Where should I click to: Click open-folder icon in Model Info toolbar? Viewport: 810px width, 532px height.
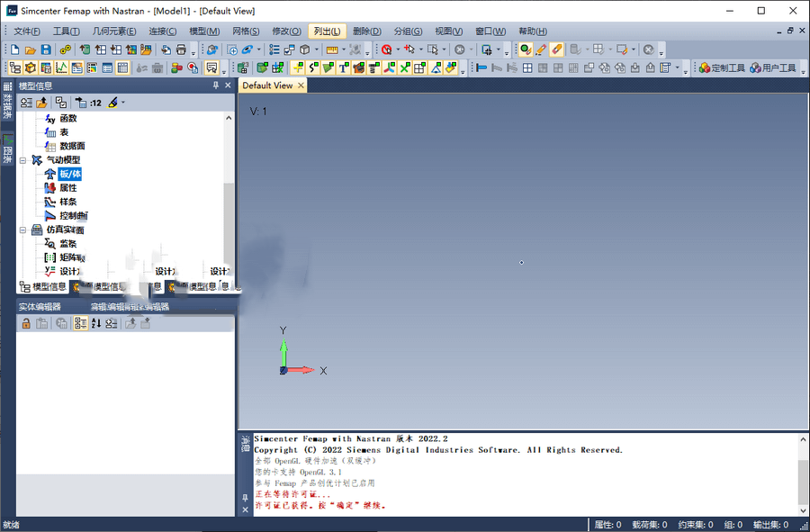(x=41, y=103)
